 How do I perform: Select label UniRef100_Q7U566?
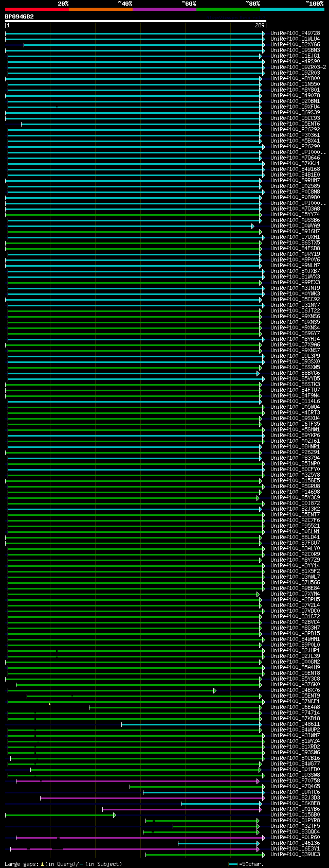(x=295, y=582)
